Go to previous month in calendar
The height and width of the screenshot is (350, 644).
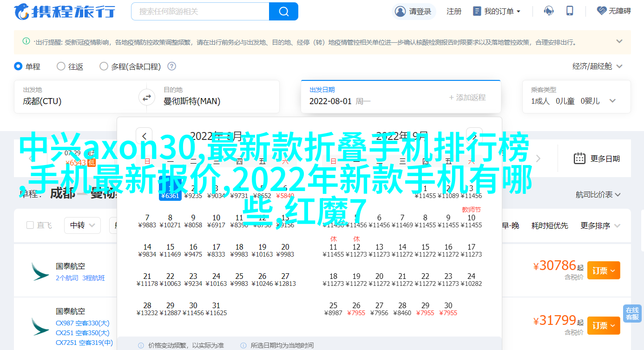[x=144, y=136]
